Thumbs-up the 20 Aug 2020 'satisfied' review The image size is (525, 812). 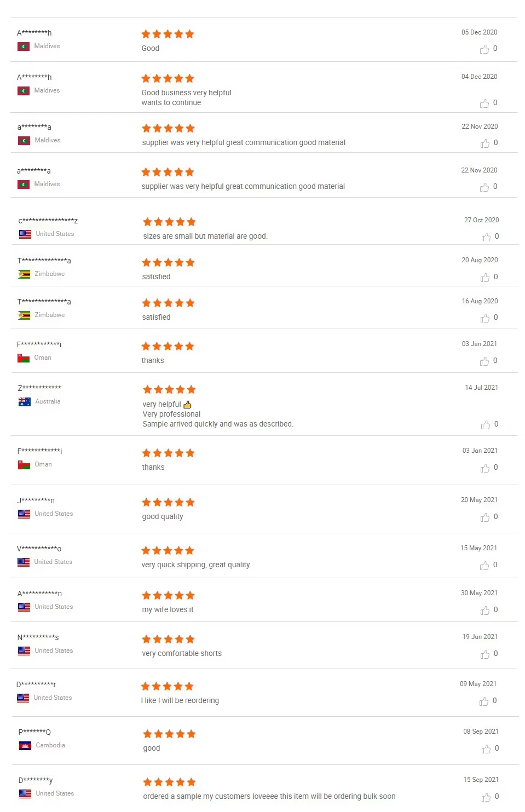point(484,278)
